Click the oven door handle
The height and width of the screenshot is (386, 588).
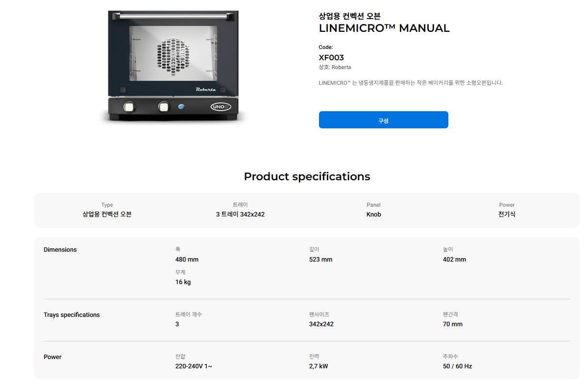pyautogui.click(x=173, y=17)
